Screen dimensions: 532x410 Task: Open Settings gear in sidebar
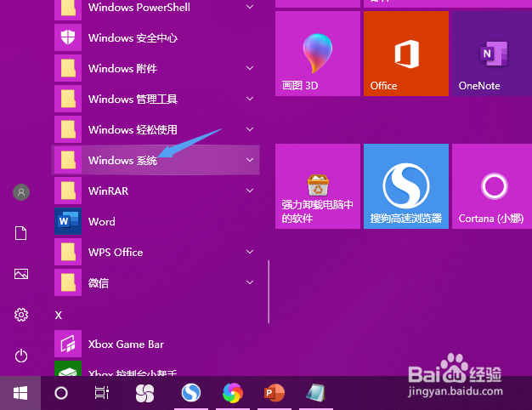21,315
